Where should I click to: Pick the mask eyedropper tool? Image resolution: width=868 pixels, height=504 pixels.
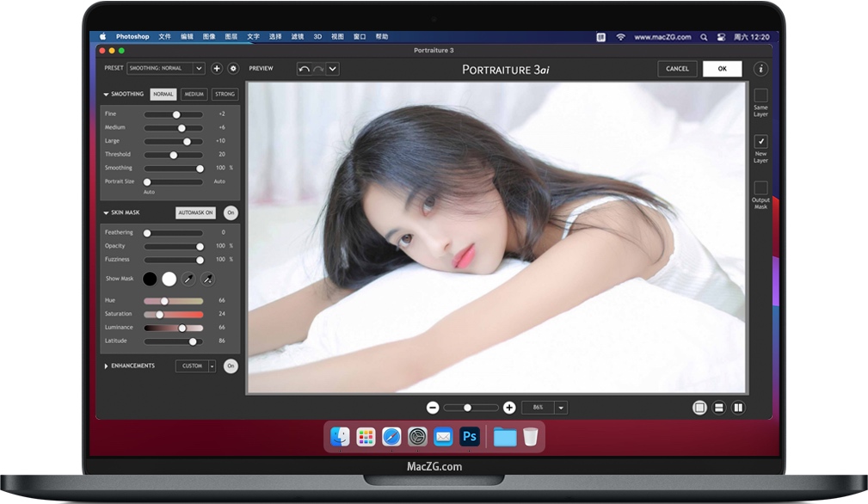[188, 279]
